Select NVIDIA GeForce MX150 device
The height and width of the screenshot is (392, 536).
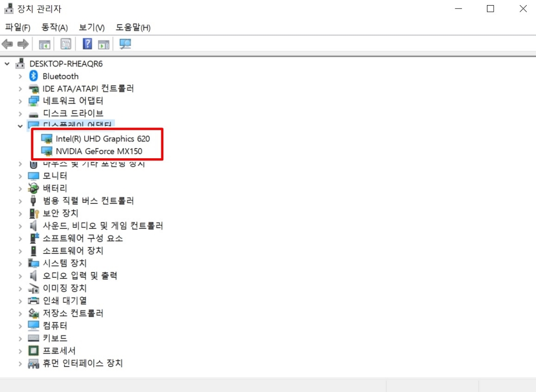pyautogui.click(x=99, y=151)
